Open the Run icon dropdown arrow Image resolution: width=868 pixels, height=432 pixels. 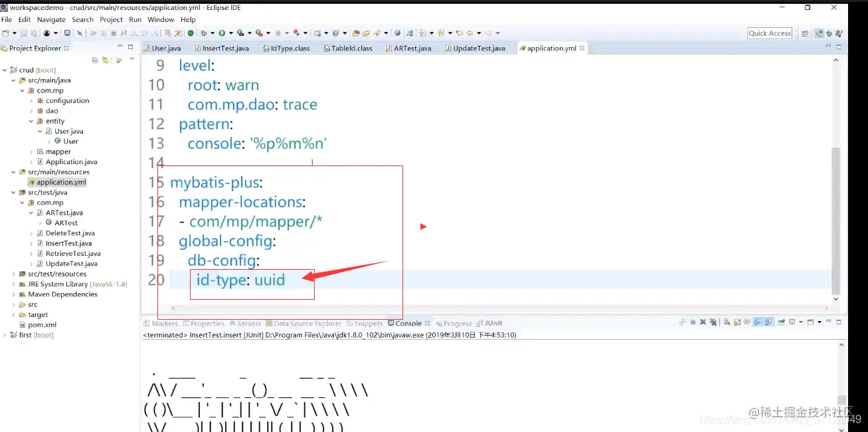click(x=230, y=33)
